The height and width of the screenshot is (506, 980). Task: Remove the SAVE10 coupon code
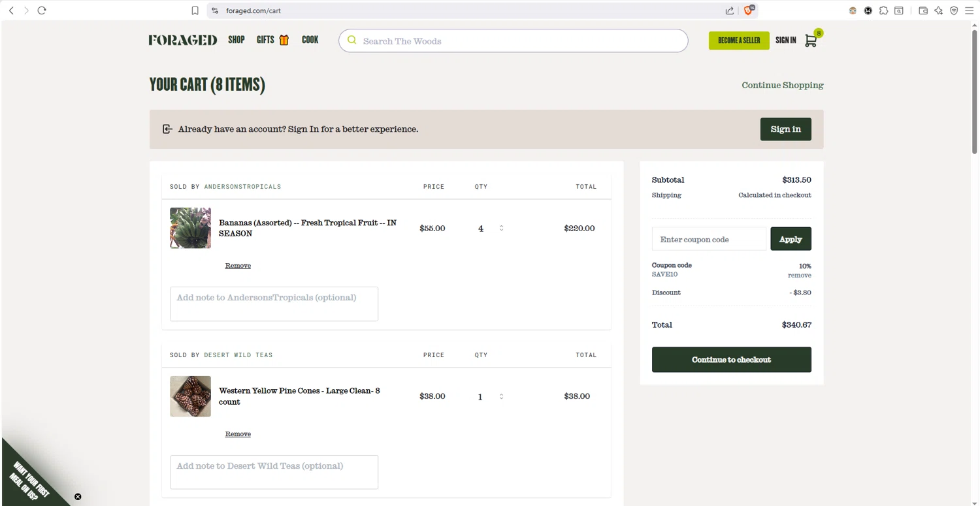click(x=800, y=276)
